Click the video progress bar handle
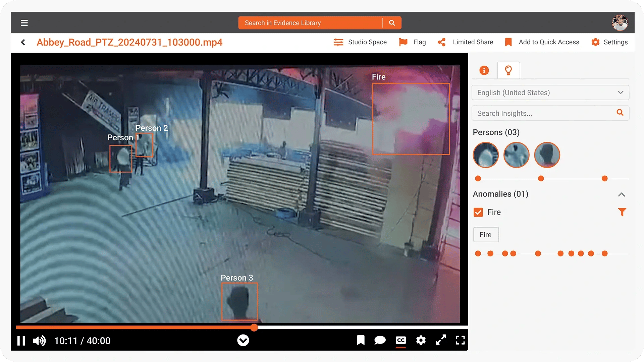This screenshot has height=362, width=644. coord(254,327)
